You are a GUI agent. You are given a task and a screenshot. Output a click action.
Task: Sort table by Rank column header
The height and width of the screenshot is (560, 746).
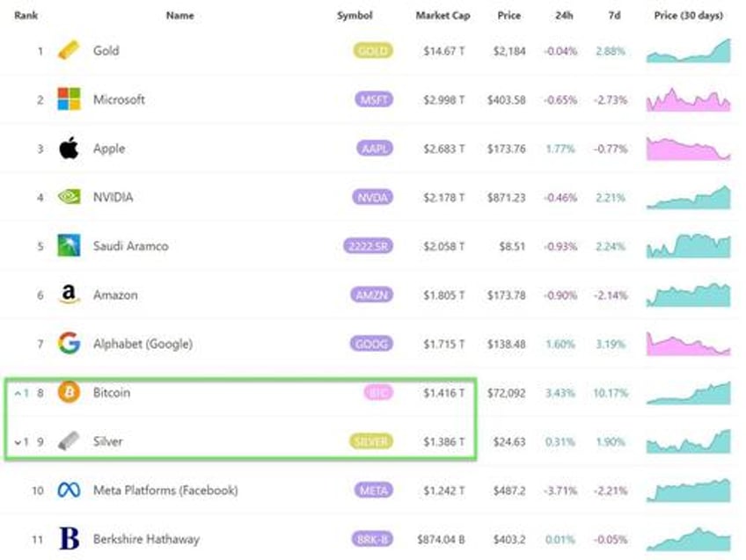click(x=26, y=15)
